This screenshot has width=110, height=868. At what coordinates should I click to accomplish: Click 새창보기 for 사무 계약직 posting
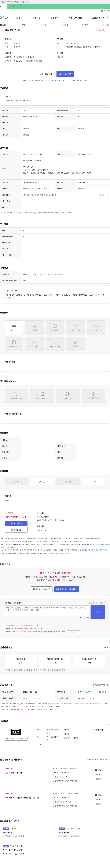coord(98,804)
